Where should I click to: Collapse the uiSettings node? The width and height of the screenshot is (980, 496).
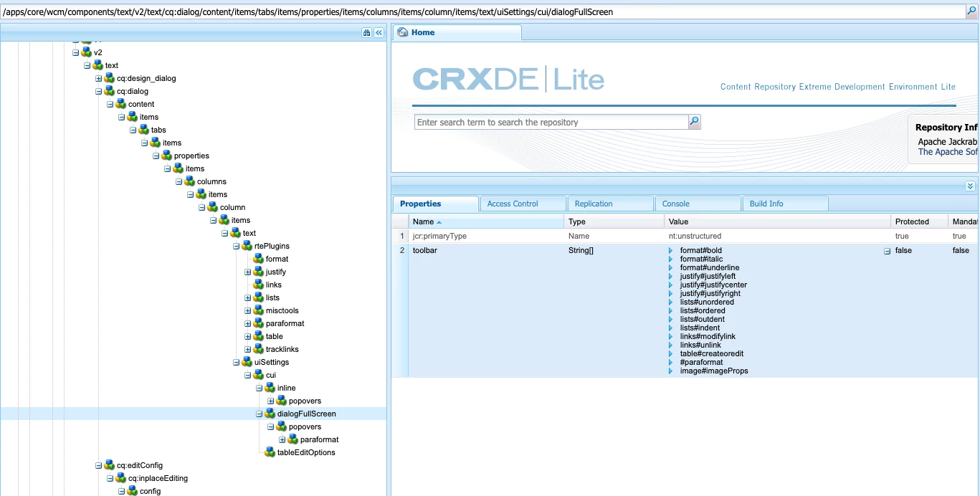(237, 362)
